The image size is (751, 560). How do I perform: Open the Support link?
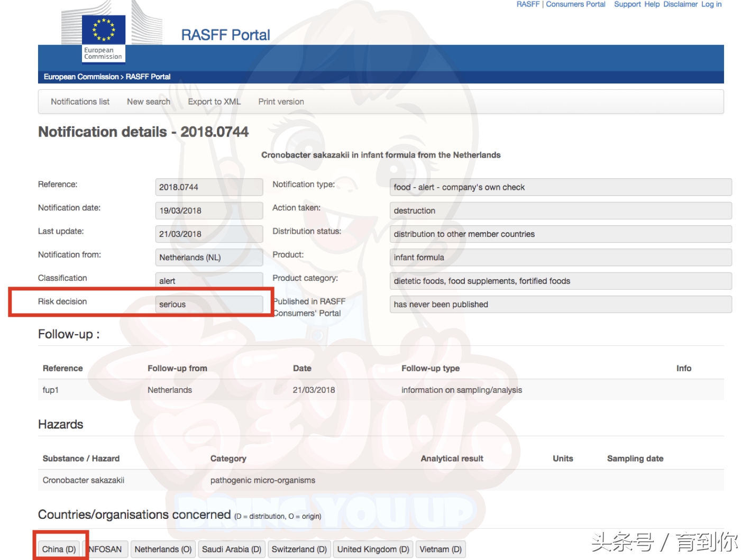point(627,4)
